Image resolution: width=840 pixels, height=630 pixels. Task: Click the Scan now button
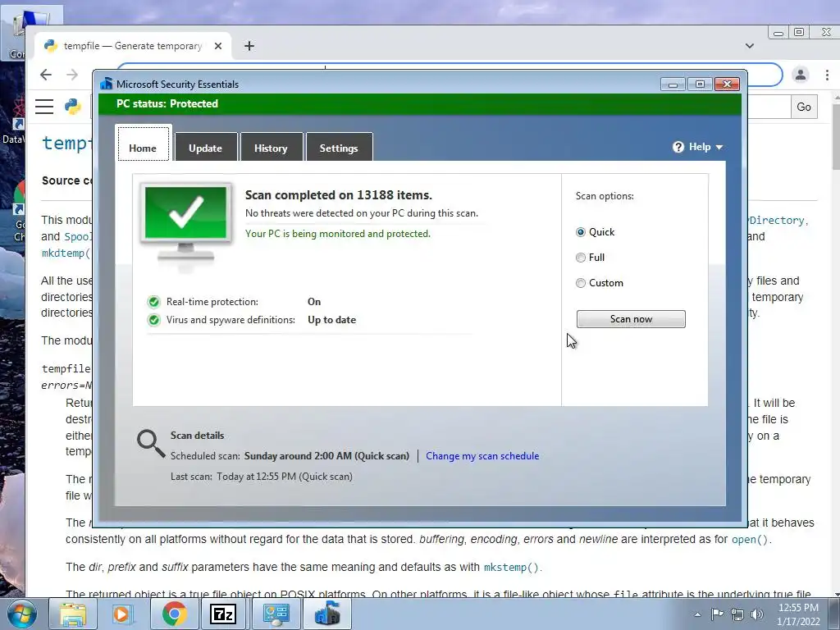point(631,319)
